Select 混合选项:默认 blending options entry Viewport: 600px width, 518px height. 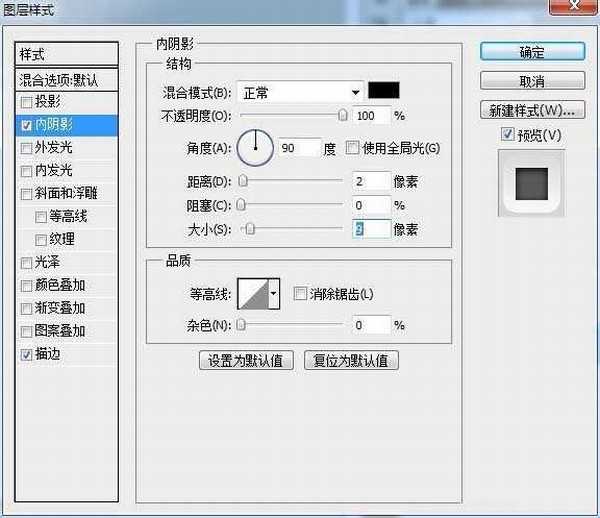click(67, 80)
